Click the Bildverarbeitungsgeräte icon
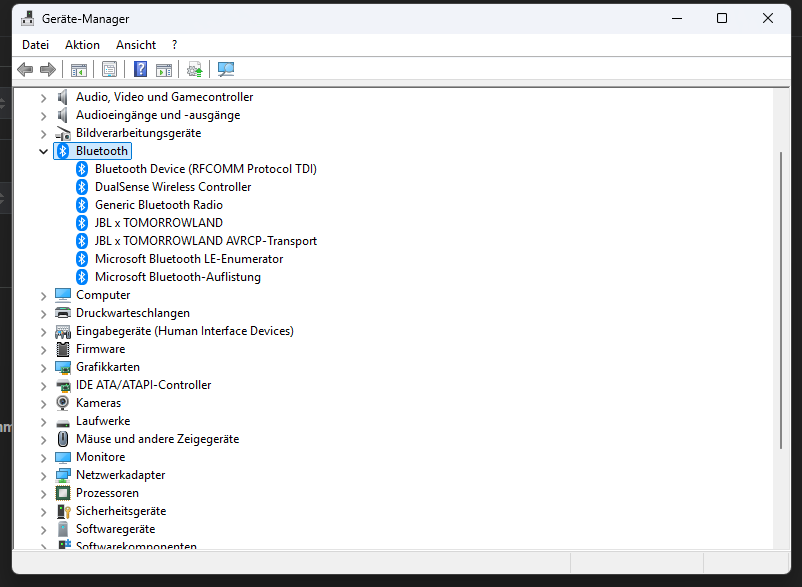Screen dimensions: 802x587 [62, 133]
